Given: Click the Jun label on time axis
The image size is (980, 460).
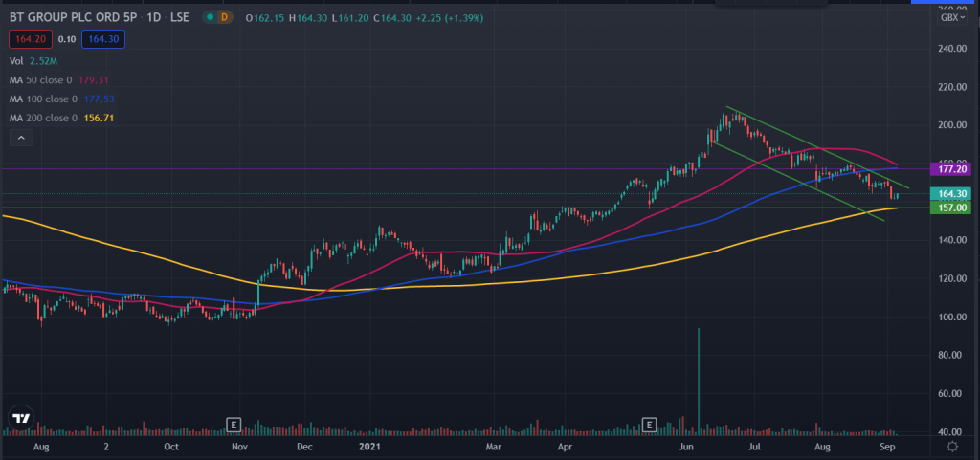Looking at the screenshot, I should pos(687,447).
